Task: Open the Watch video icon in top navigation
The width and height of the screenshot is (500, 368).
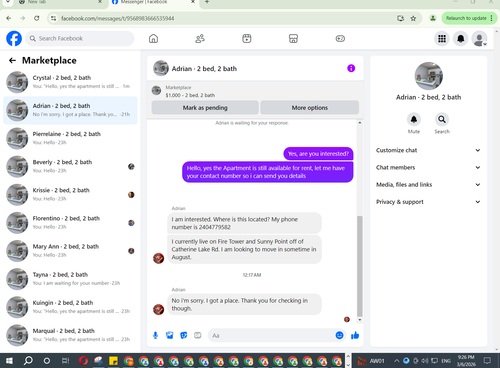Action: click(x=247, y=39)
